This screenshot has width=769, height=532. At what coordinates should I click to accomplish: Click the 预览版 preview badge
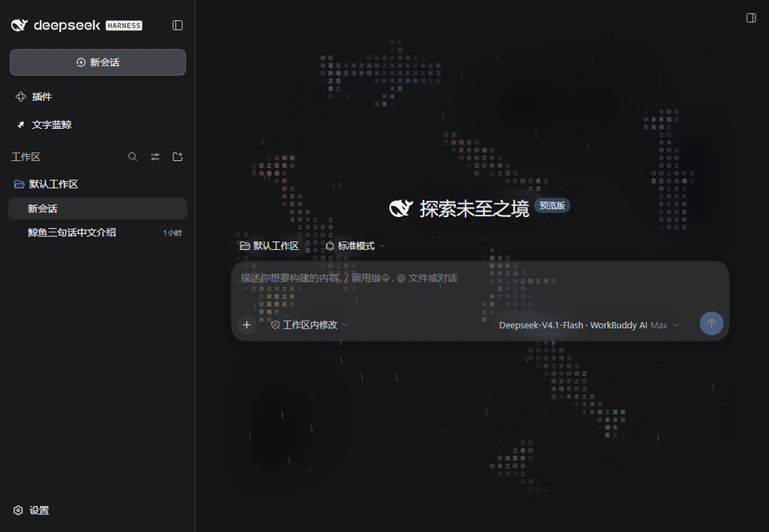point(552,205)
